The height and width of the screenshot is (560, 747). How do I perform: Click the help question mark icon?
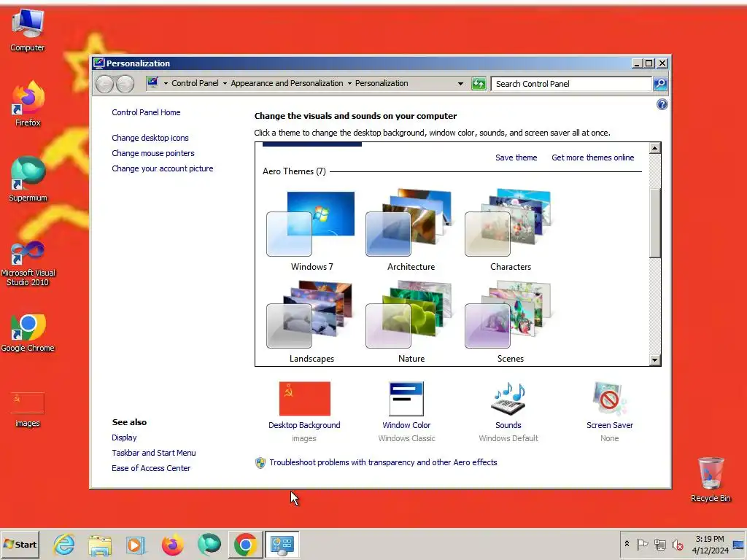[662, 104]
